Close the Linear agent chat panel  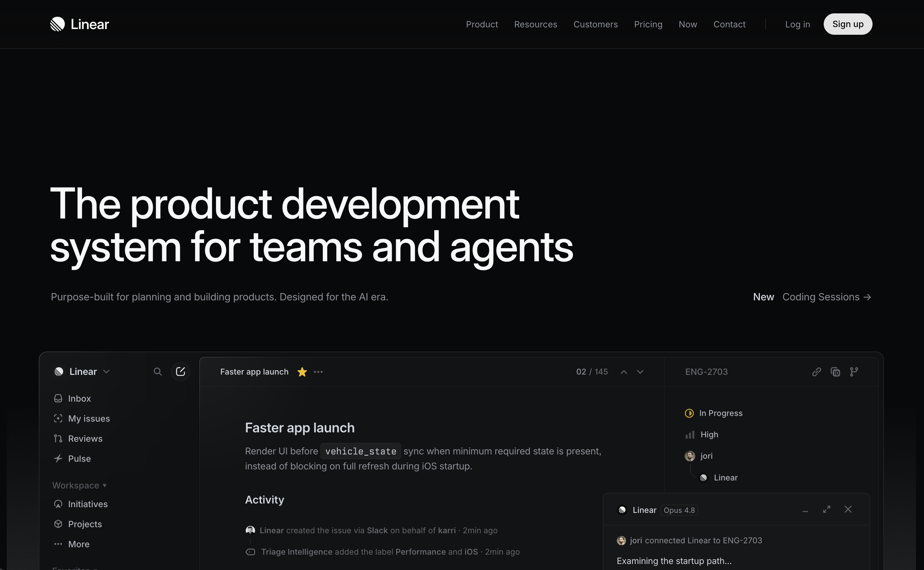tap(848, 509)
